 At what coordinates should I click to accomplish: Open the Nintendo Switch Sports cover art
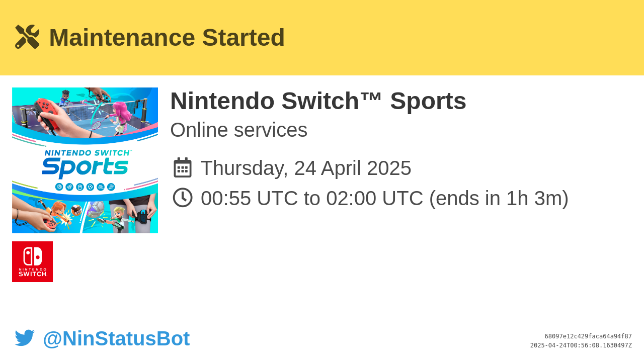click(x=85, y=160)
